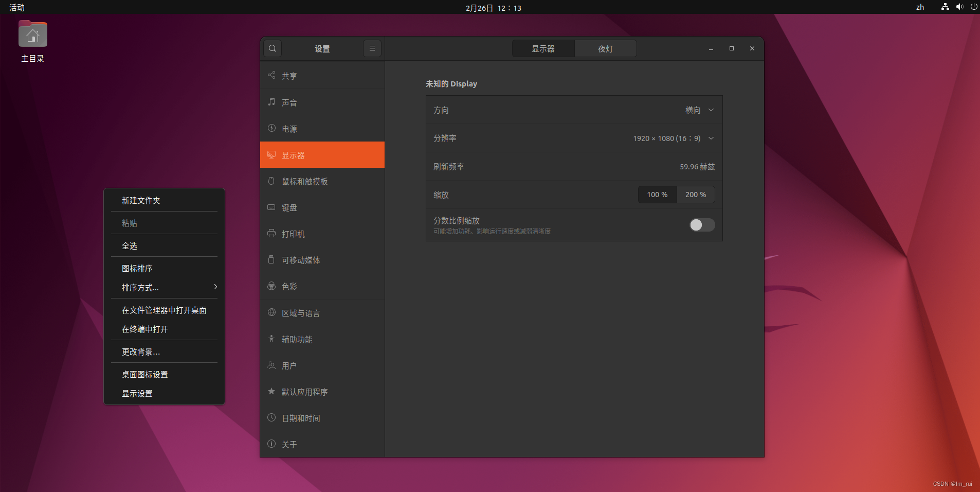980x492 pixels.
Task: Click the globe icon beside 区域与语言
Action: 271,312
